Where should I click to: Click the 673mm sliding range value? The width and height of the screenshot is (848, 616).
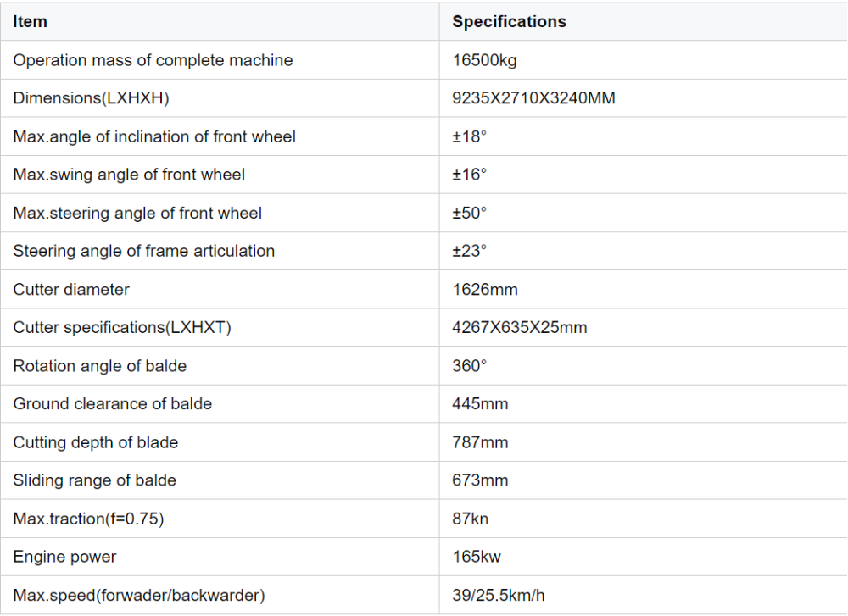coord(480,480)
